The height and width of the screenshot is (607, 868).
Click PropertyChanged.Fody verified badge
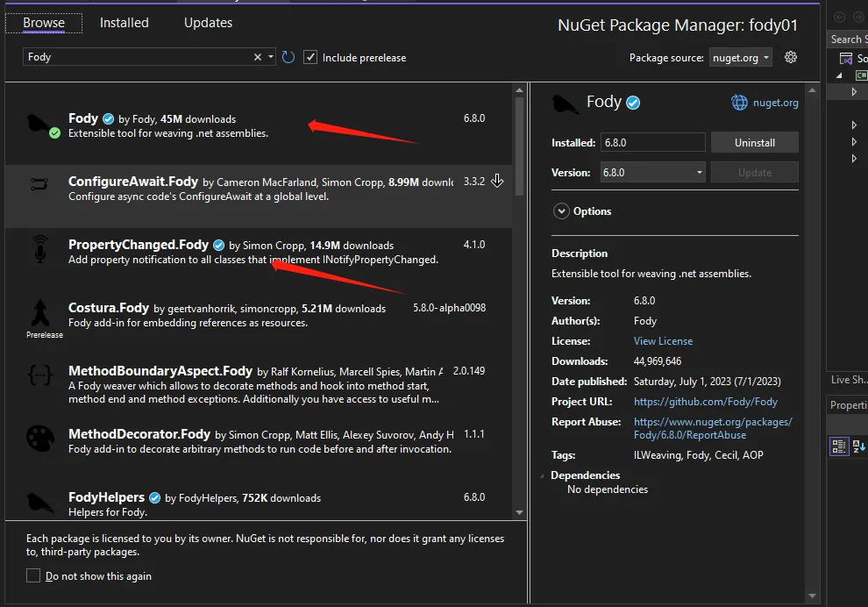coord(218,246)
